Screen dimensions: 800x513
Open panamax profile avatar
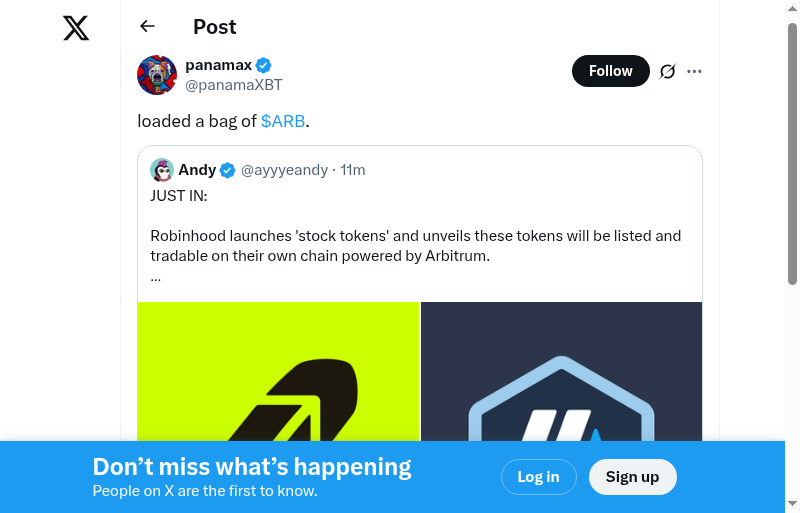157,75
